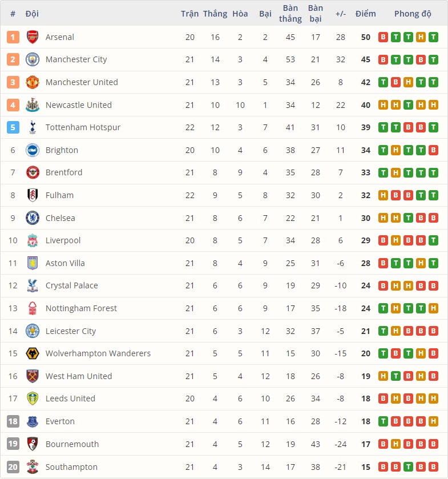
Task: Open the Southampton crest
Action: pos(33,466)
